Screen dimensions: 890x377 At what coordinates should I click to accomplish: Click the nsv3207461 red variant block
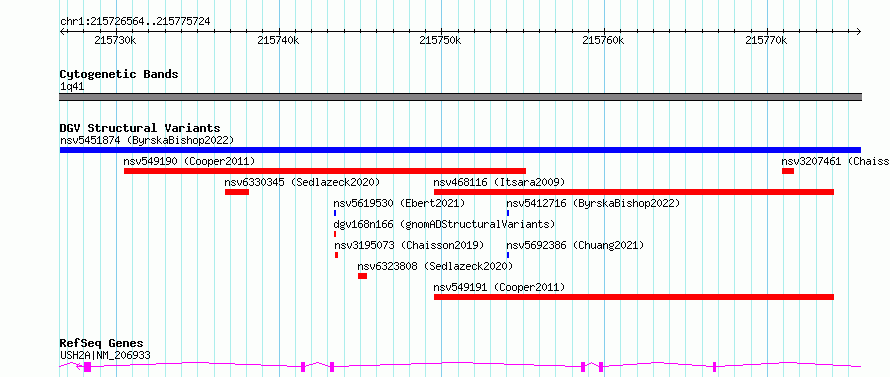coord(787,171)
